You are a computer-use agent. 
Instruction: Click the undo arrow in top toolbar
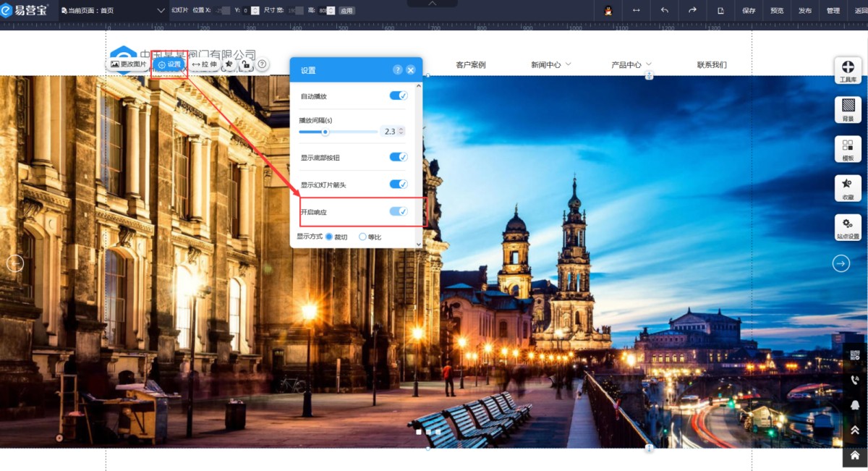(664, 10)
